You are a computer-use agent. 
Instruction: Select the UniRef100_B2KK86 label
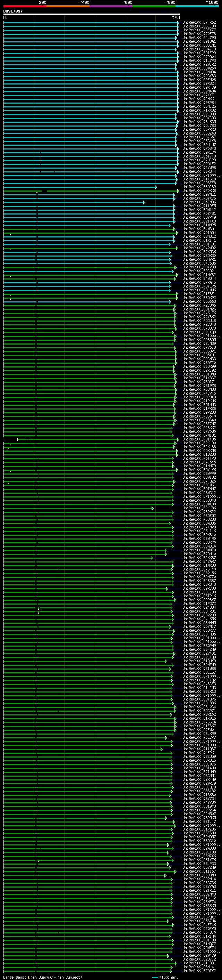199,508
